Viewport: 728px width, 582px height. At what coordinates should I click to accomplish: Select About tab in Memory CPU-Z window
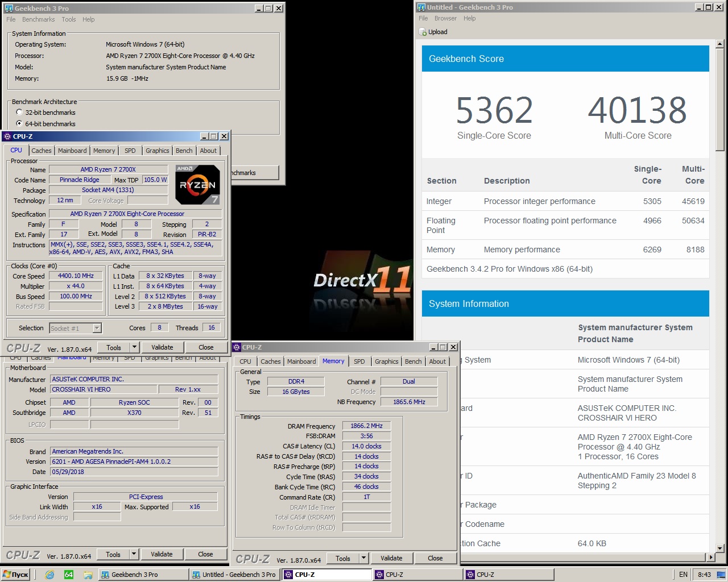437,361
